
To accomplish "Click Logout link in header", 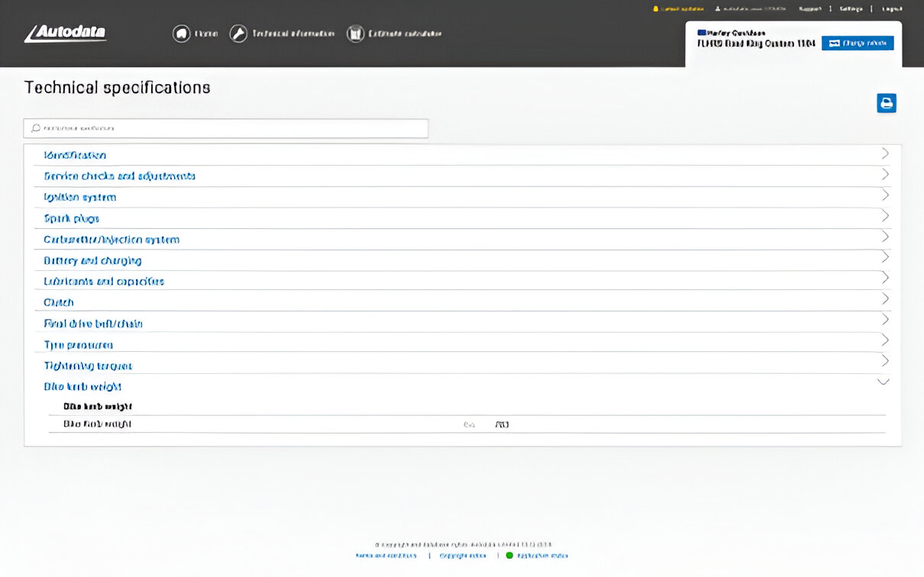I will click(892, 9).
